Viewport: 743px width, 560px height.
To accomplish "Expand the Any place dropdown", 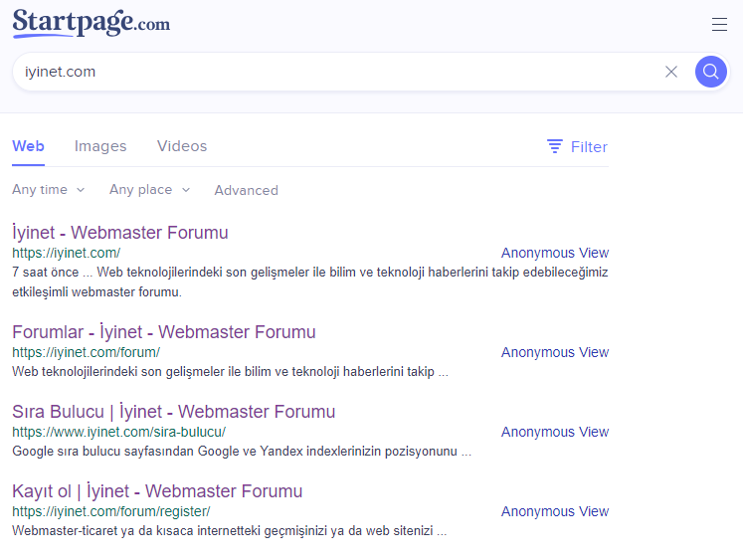I will point(150,190).
